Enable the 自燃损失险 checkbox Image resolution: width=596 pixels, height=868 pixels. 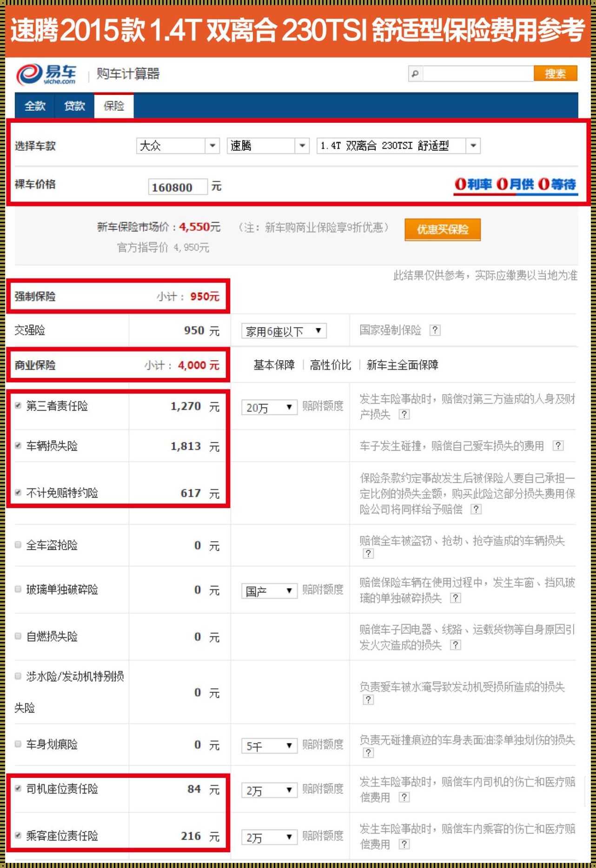[x=18, y=636]
